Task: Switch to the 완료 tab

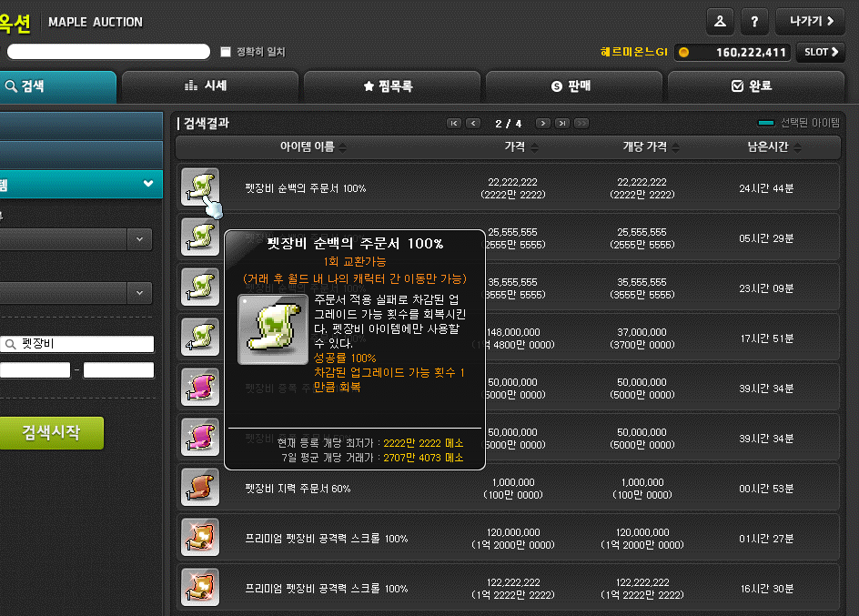Action: tap(755, 86)
